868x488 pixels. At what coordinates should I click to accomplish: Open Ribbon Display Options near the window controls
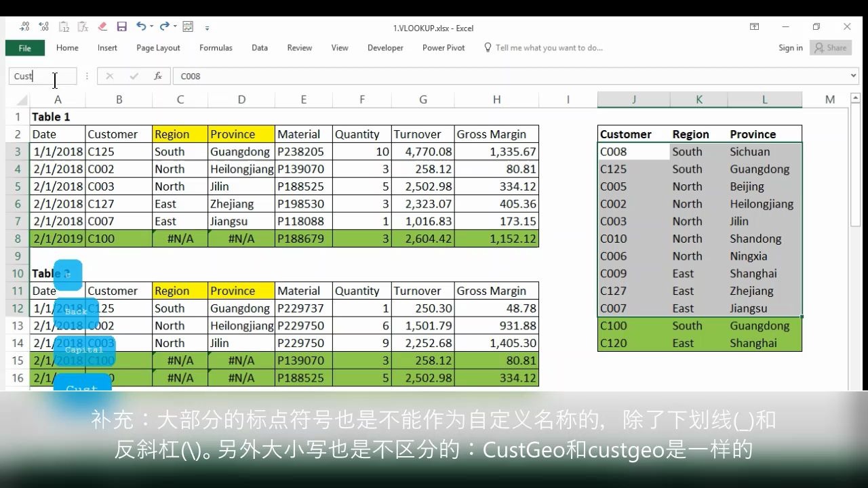(x=754, y=26)
